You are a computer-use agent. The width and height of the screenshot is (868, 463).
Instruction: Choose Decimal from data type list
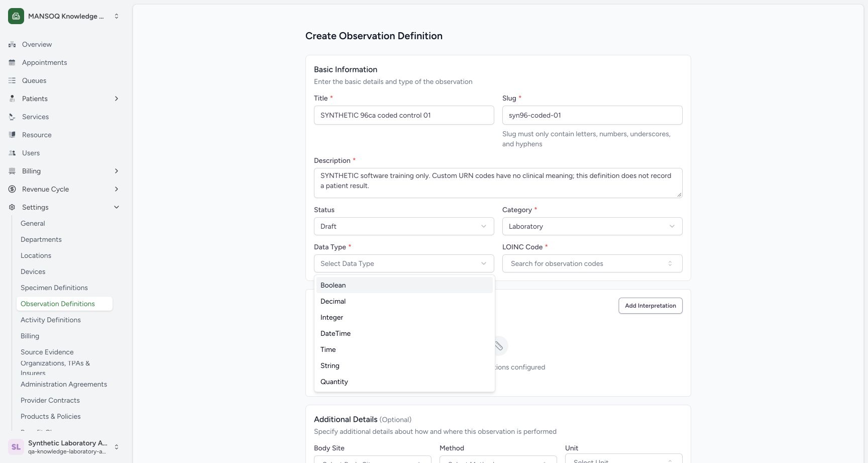(404, 301)
